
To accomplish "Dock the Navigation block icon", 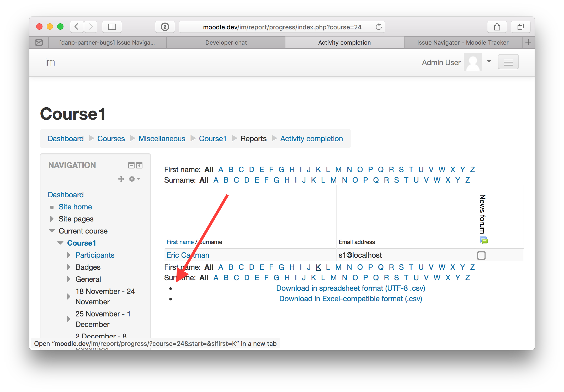I will 139,165.
